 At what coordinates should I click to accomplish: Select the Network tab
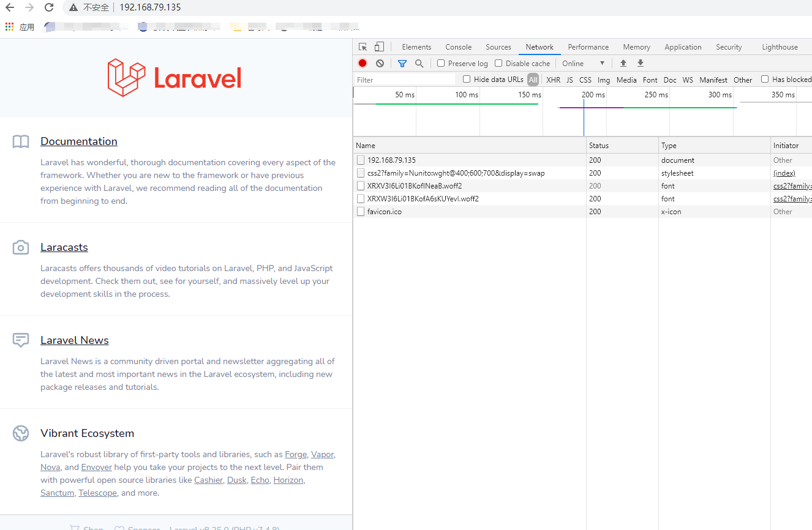pyautogui.click(x=539, y=47)
